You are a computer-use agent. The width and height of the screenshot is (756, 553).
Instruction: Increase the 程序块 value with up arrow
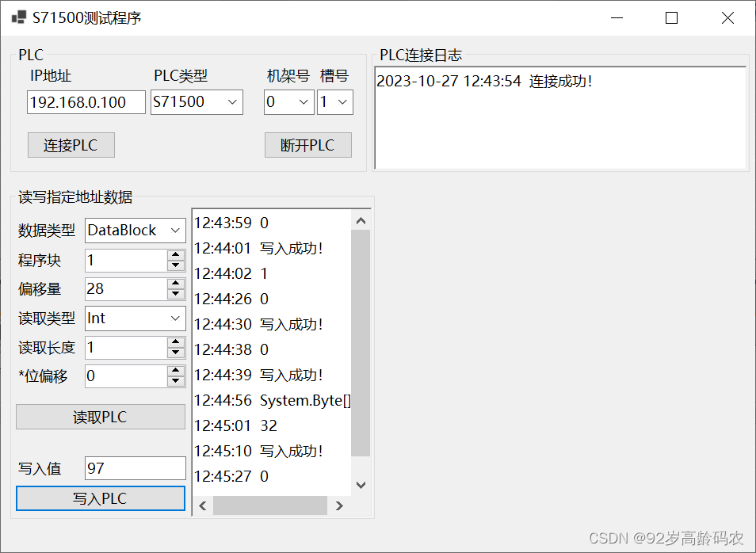click(x=176, y=254)
